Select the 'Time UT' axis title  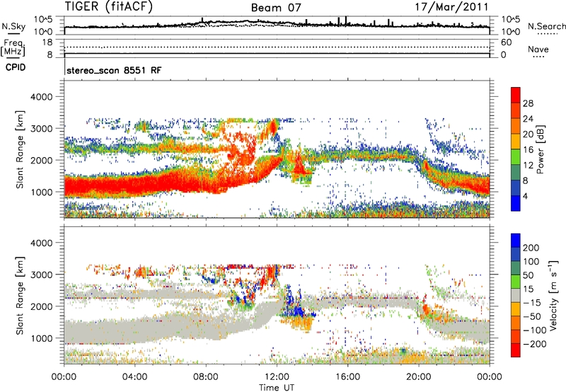[277, 388]
